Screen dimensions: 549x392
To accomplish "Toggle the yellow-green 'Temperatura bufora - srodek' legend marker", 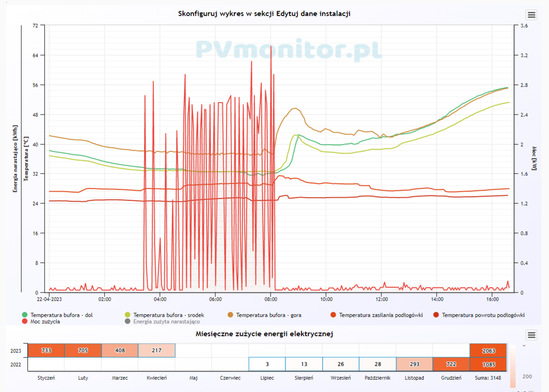I will 127,315.
